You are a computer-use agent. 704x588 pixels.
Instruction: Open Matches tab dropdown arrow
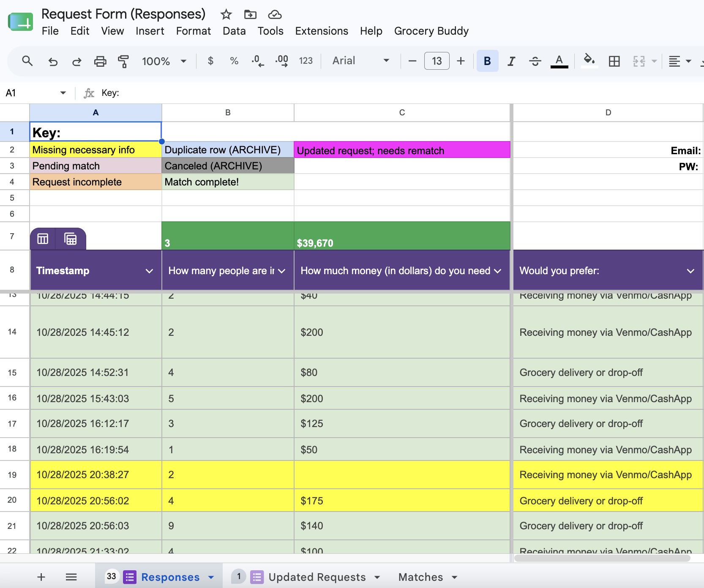[x=455, y=577]
